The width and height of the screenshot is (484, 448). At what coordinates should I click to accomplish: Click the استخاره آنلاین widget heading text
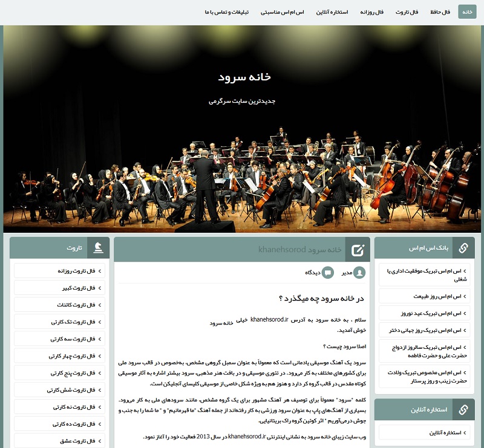tap(429, 409)
